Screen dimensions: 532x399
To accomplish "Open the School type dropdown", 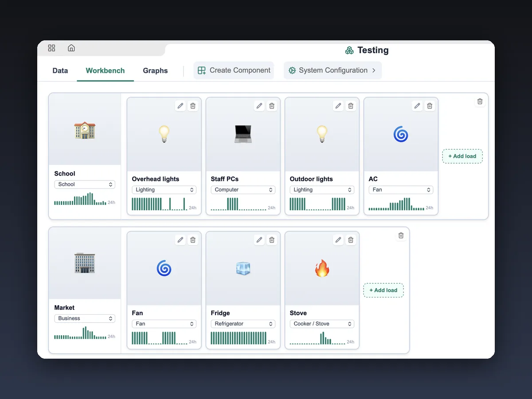I will (85, 184).
